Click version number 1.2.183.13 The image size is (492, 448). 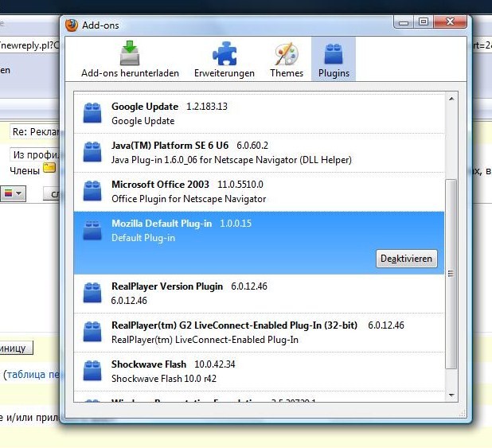(207, 107)
